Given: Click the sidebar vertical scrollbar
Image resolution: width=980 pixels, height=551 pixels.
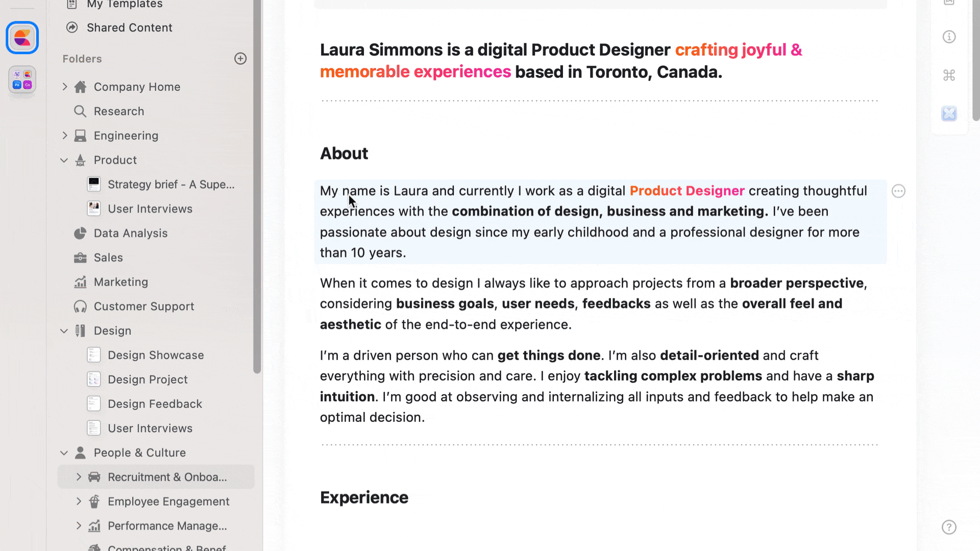Looking at the screenshot, I should coord(257,204).
